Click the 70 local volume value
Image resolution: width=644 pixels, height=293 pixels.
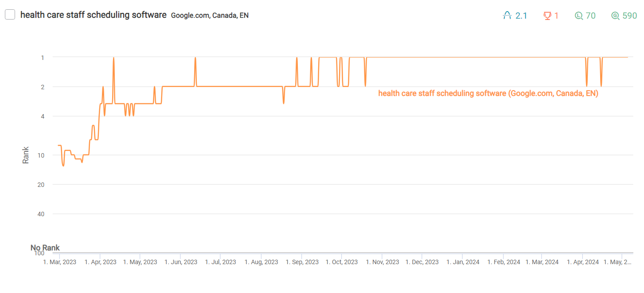click(x=591, y=16)
